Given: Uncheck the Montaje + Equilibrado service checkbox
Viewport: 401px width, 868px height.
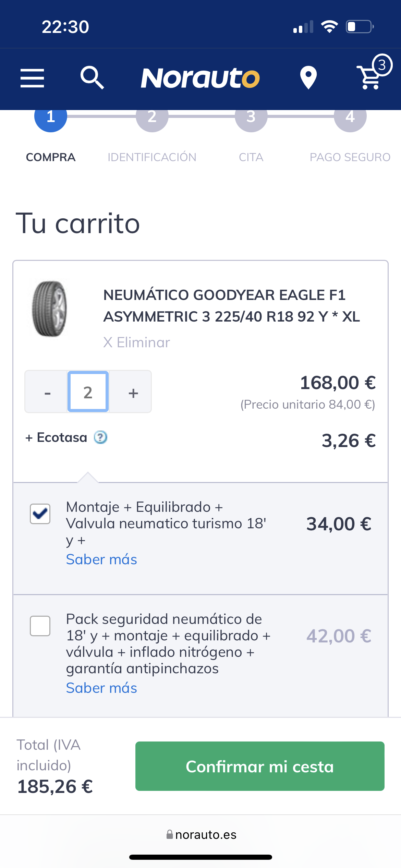Looking at the screenshot, I should pyautogui.click(x=40, y=514).
